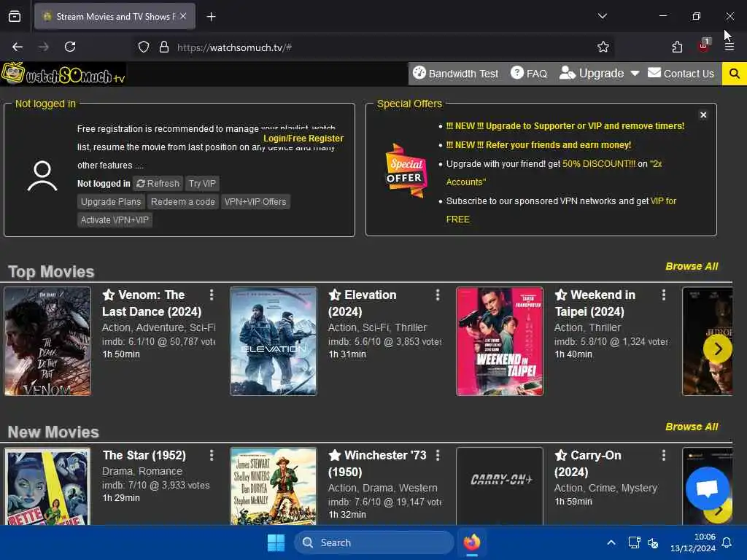
Task: Click Activate VPN+VIP button
Action: pos(115,220)
